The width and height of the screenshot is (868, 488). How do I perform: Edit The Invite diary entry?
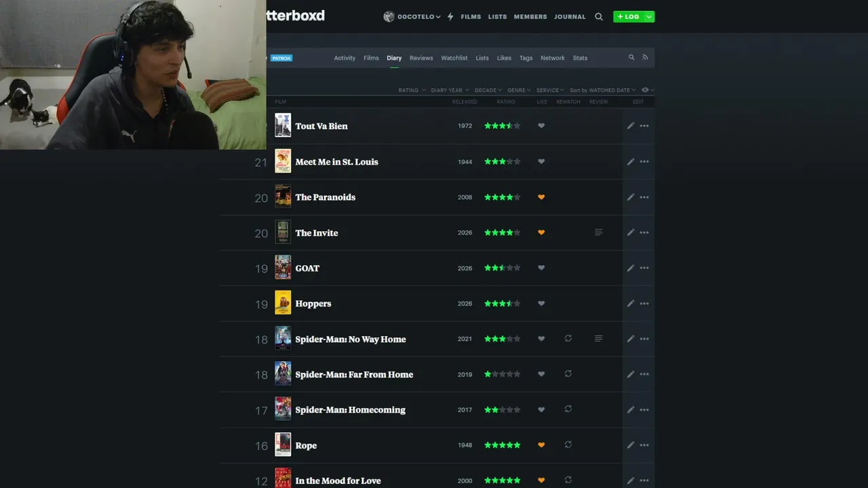coord(631,232)
